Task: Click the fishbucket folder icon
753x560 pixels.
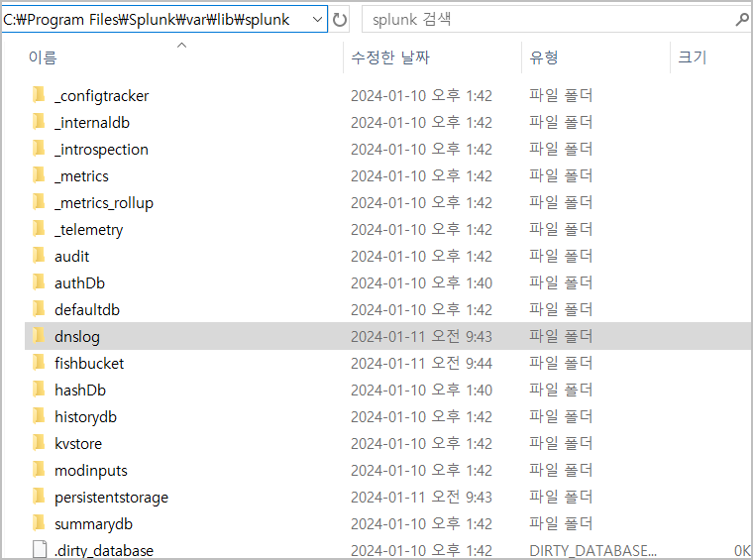Action: pyautogui.click(x=39, y=363)
